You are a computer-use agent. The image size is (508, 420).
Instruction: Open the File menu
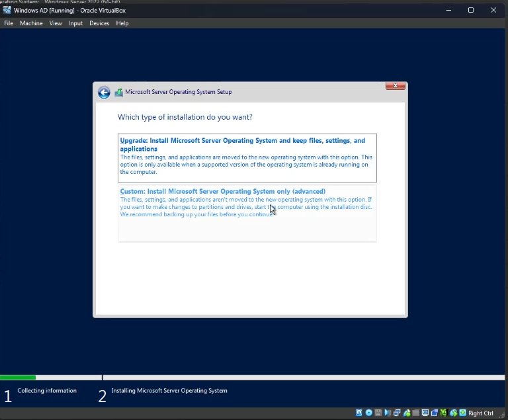(9, 23)
